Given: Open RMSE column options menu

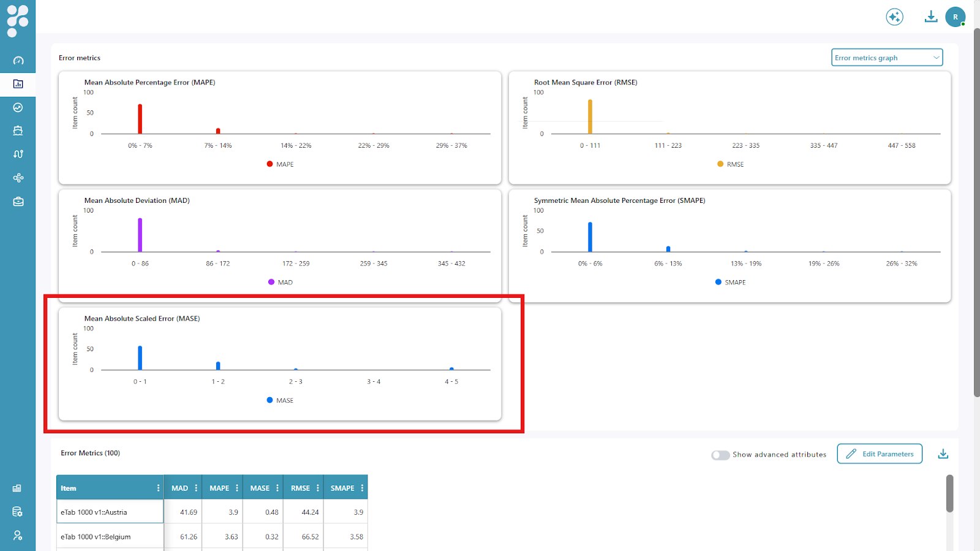Looking at the screenshot, I should pyautogui.click(x=318, y=488).
